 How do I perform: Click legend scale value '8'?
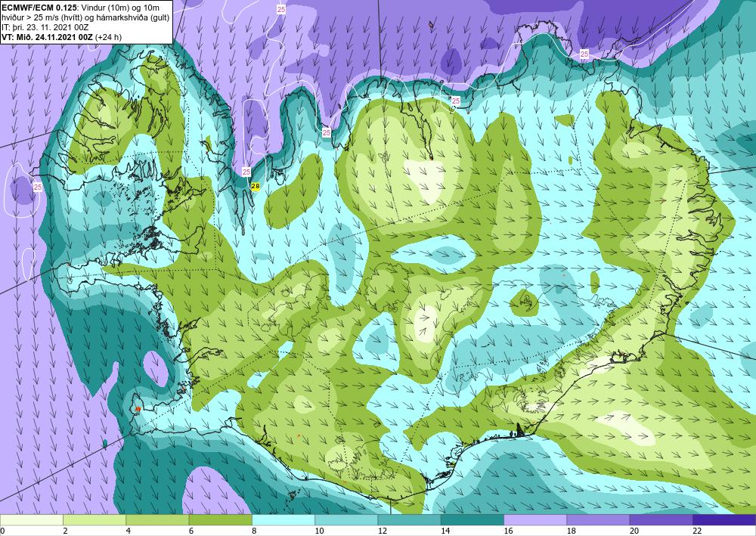click(x=254, y=531)
